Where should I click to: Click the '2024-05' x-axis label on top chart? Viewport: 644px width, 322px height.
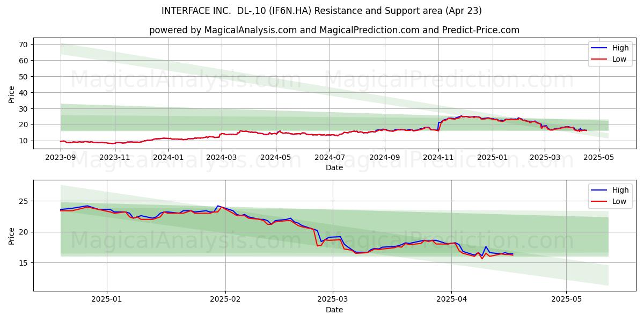click(x=276, y=157)
